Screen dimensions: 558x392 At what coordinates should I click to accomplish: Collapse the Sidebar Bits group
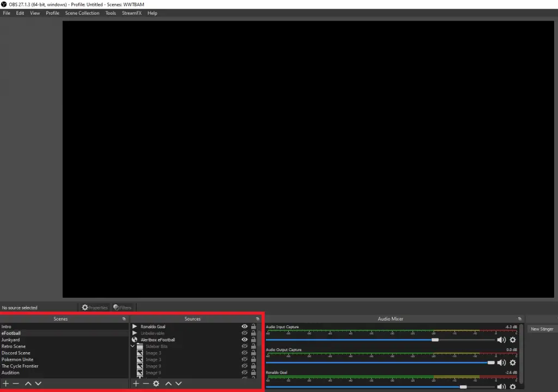click(x=133, y=346)
